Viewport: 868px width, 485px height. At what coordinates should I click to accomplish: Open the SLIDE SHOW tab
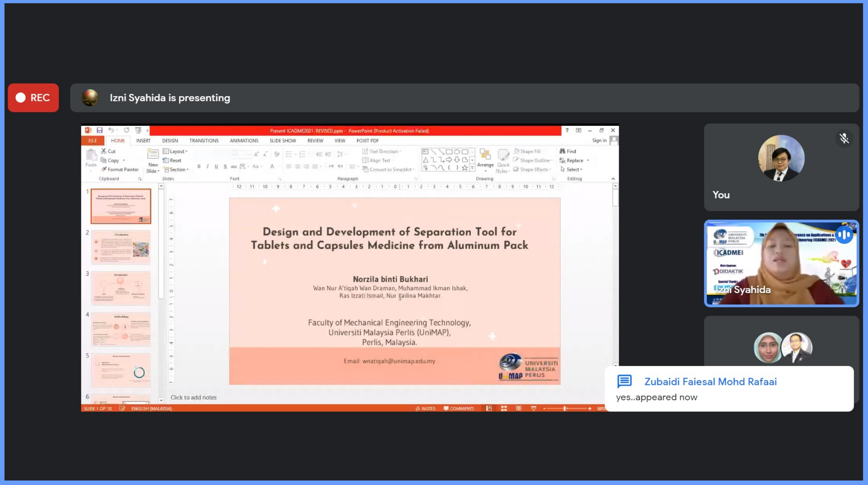(282, 141)
